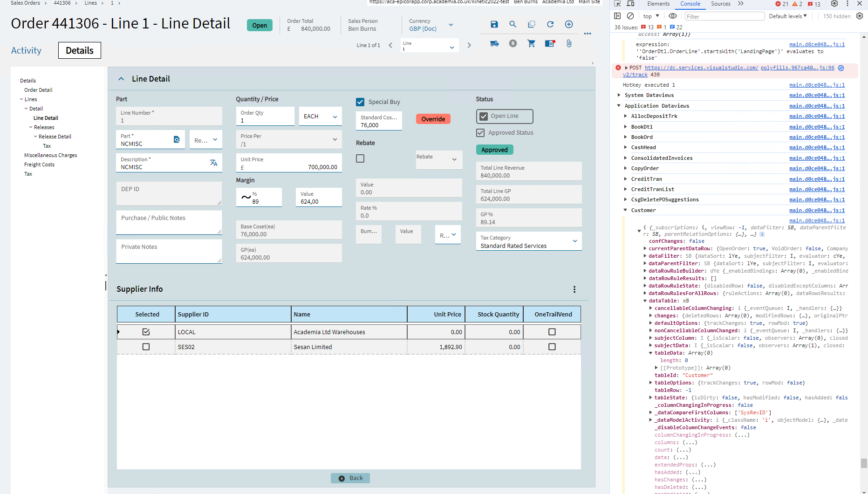The width and height of the screenshot is (868, 494).
Task: Collapse the Line Detail section chevron
Action: coord(122,78)
